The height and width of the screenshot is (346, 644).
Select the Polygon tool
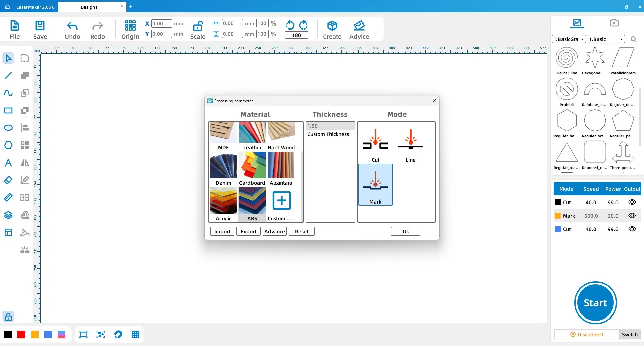pos(8,145)
